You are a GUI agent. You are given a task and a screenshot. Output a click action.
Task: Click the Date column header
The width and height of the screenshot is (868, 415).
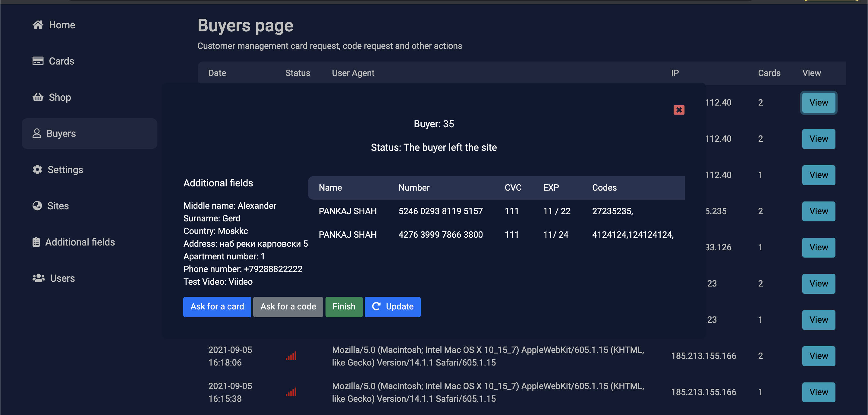click(217, 73)
